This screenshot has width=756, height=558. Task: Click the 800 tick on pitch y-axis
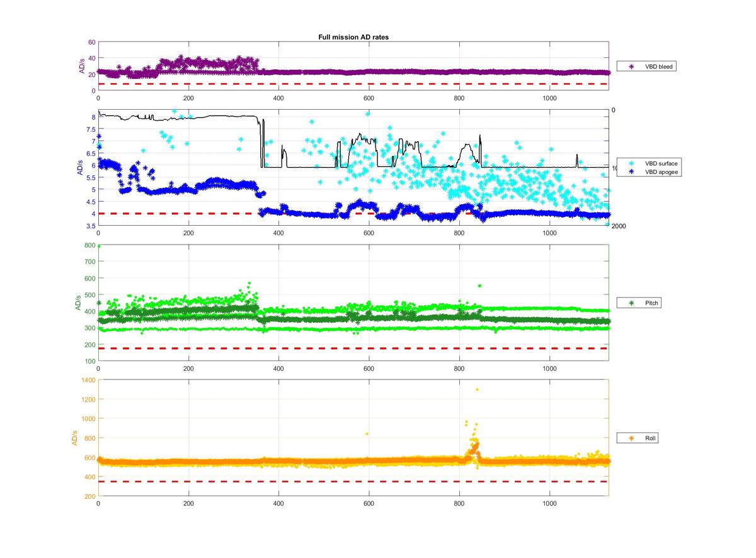tap(89, 245)
